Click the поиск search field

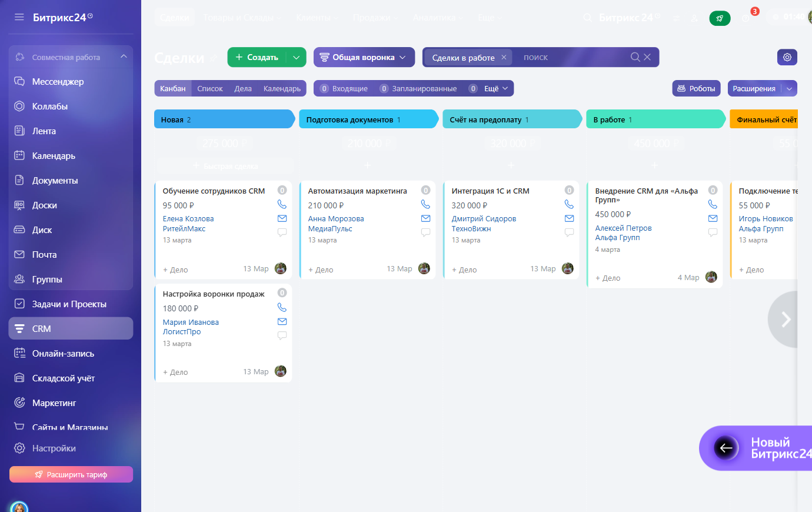571,57
